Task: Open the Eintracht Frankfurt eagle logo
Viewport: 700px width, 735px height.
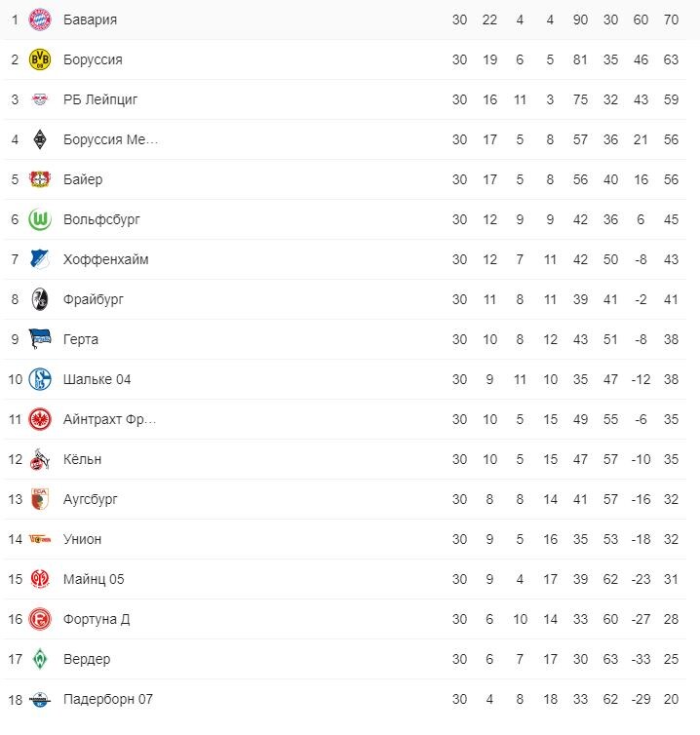Action: pyautogui.click(x=40, y=419)
